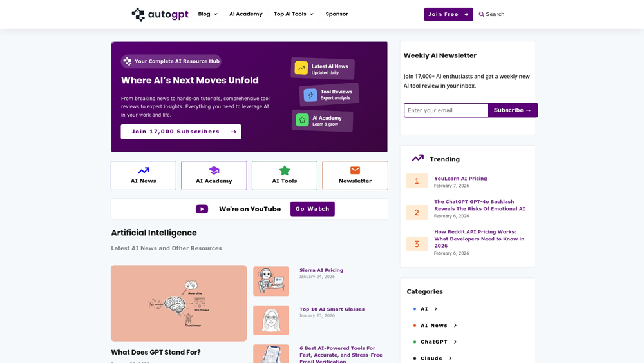
Task: Click the Enter your email field
Action: pyautogui.click(x=446, y=110)
